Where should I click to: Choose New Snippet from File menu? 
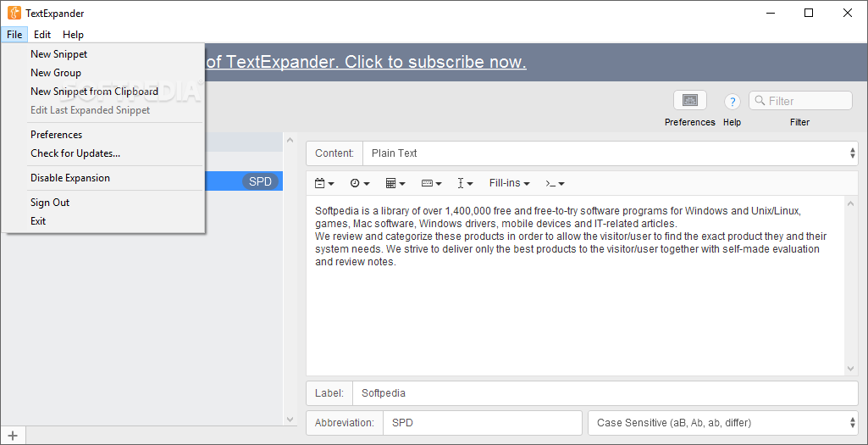click(103, 54)
